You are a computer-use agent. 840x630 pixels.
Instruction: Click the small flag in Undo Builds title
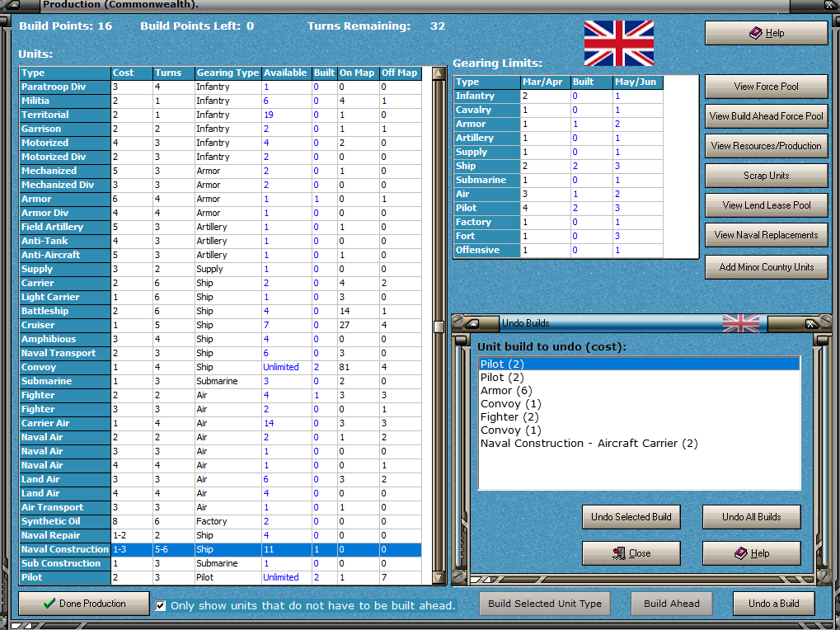click(x=741, y=323)
